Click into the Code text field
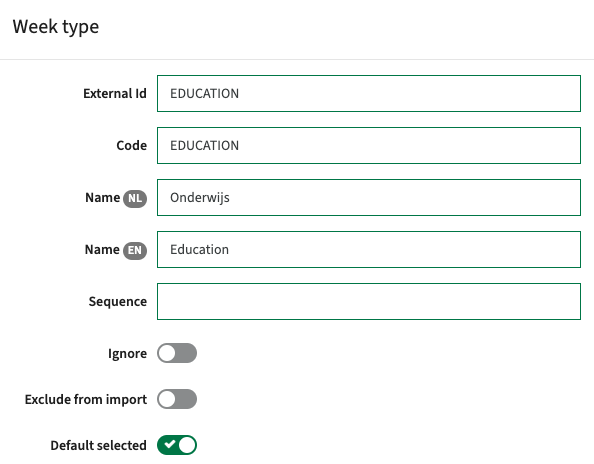 [369, 145]
